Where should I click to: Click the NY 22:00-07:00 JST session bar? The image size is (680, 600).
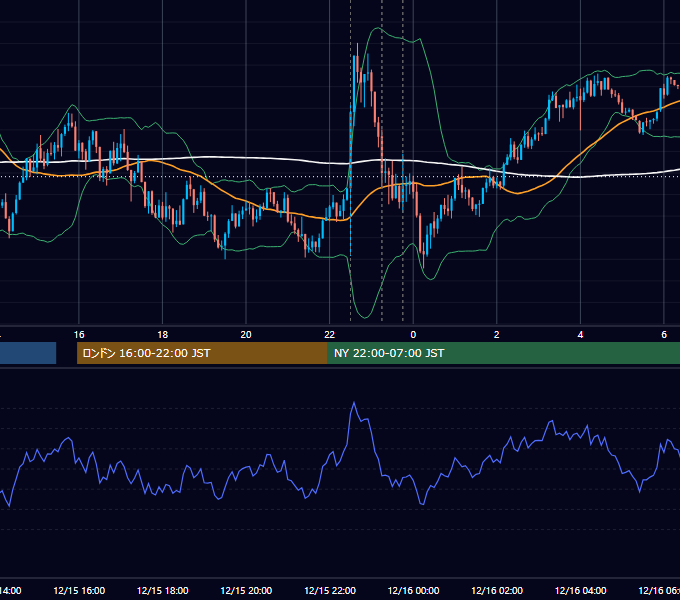[x=503, y=353]
